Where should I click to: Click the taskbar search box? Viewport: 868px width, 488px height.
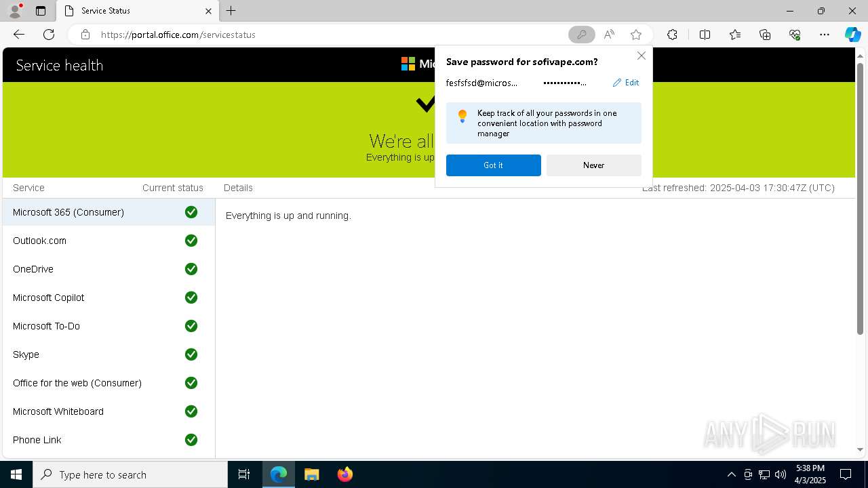(130, 474)
